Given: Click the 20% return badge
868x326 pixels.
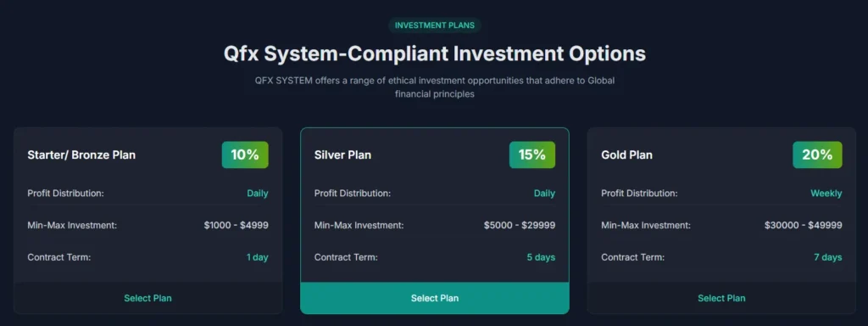Looking at the screenshot, I should pyautogui.click(x=818, y=155).
